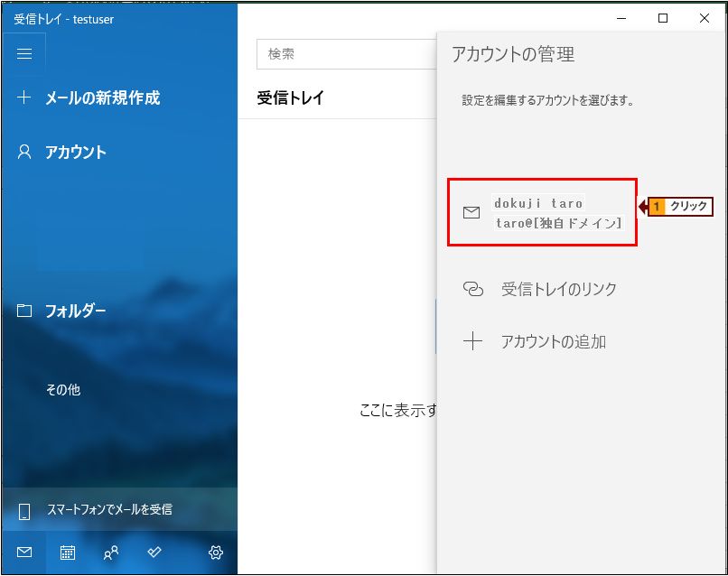The width and height of the screenshot is (728, 576).
Task: Click the 受信トレイのリンク option
Action: 559,289
